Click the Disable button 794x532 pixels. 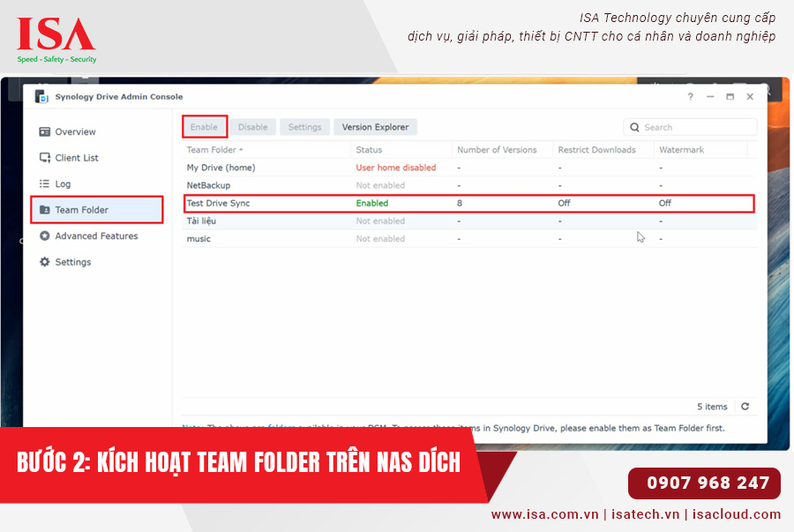(x=252, y=127)
